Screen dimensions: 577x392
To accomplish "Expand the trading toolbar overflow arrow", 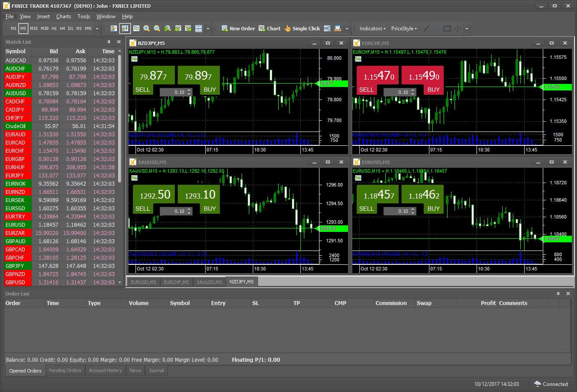I will (x=347, y=29).
